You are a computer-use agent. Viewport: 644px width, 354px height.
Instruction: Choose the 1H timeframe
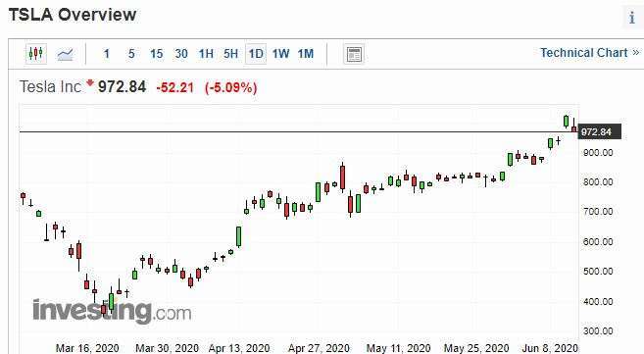coord(206,54)
